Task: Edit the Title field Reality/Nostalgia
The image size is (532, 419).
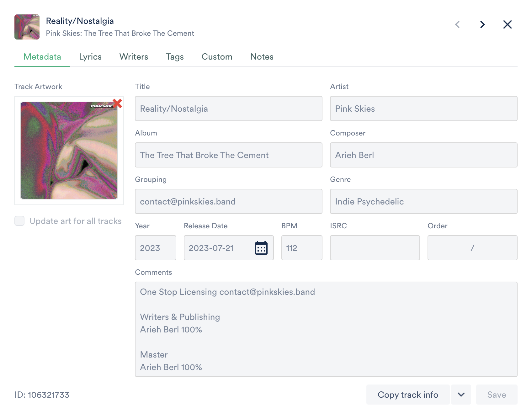Action: pos(228,109)
